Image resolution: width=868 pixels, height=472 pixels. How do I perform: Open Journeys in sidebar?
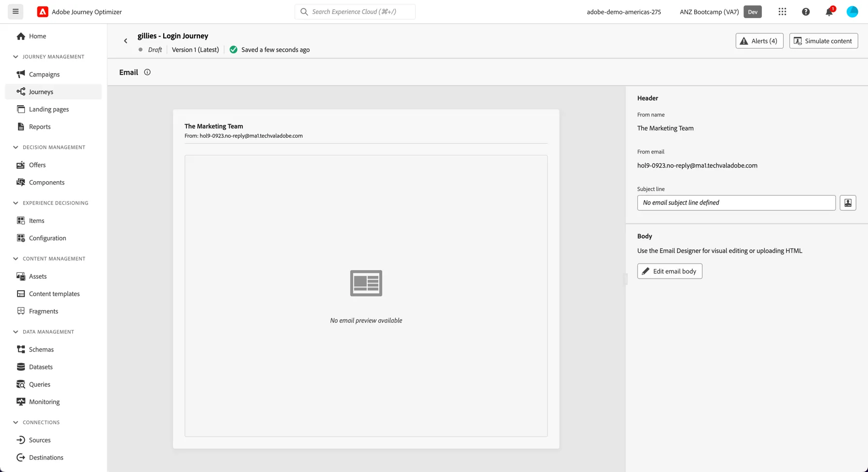(x=53, y=92)
